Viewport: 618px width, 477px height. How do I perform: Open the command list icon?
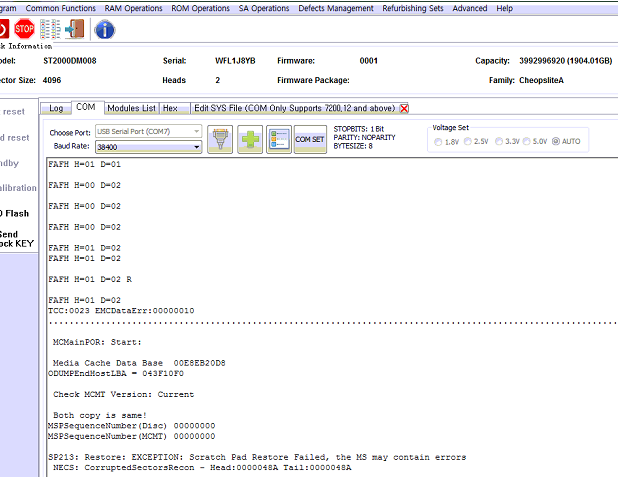279,139
